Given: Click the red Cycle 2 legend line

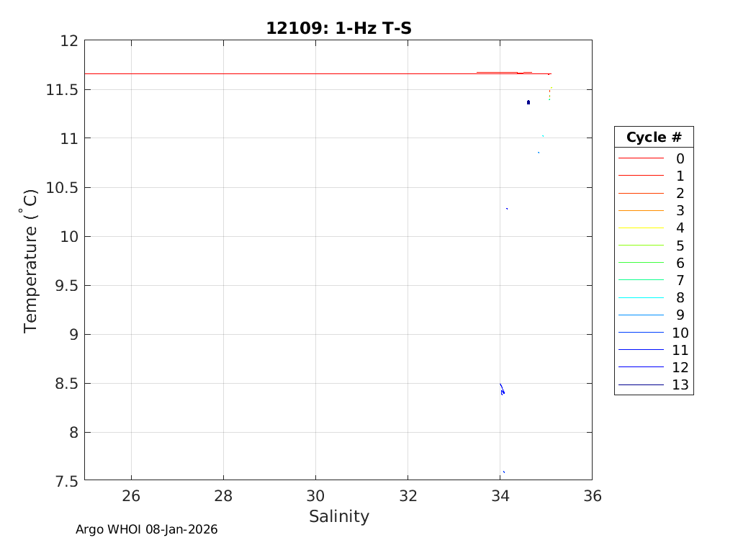Looking at the screenshot, I should tap(640, 193).
